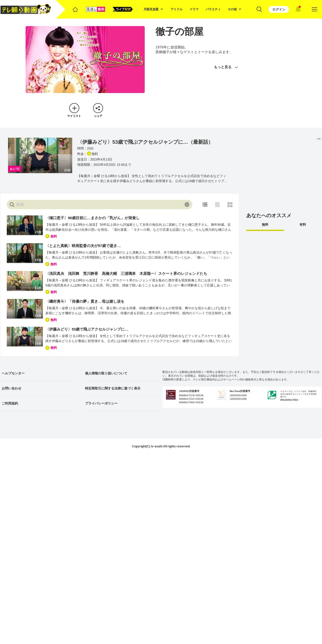
Task: Click the ログイン button
Action: click(279, 9)
